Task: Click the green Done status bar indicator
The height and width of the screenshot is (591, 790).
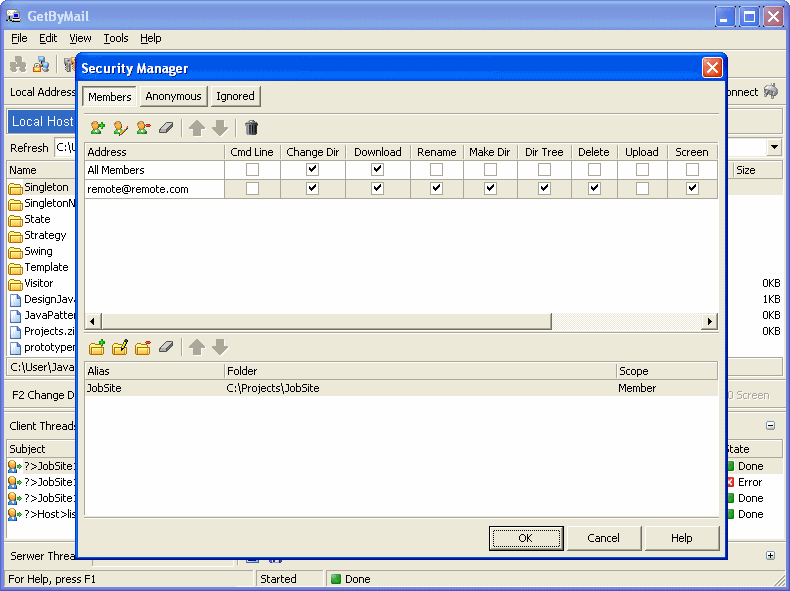Action: click(x=336, y=579)
